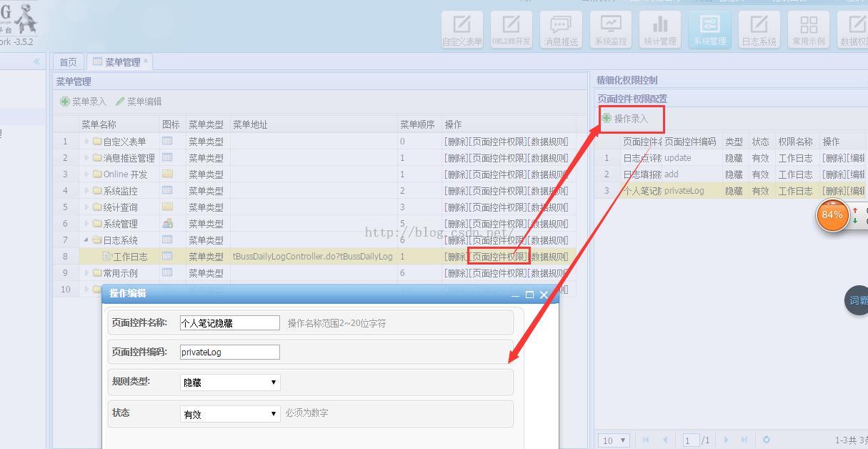
Task: Open the 自定义表单 top navigation icon
Action: click(x=462, y=30)
